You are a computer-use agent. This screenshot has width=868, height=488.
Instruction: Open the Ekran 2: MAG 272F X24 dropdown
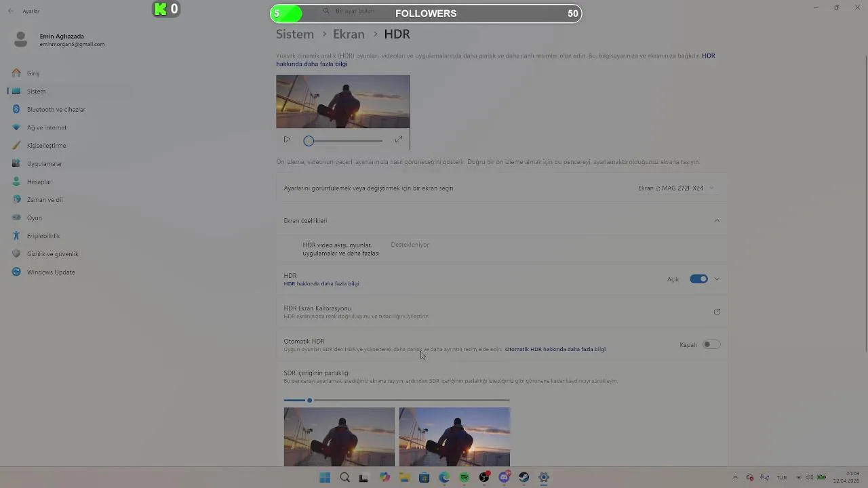click(676, 188)
